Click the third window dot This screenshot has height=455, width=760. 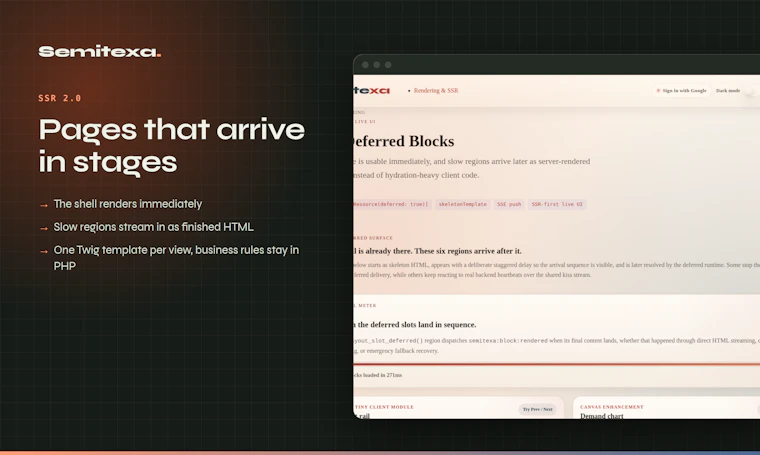tap(388, 65)
